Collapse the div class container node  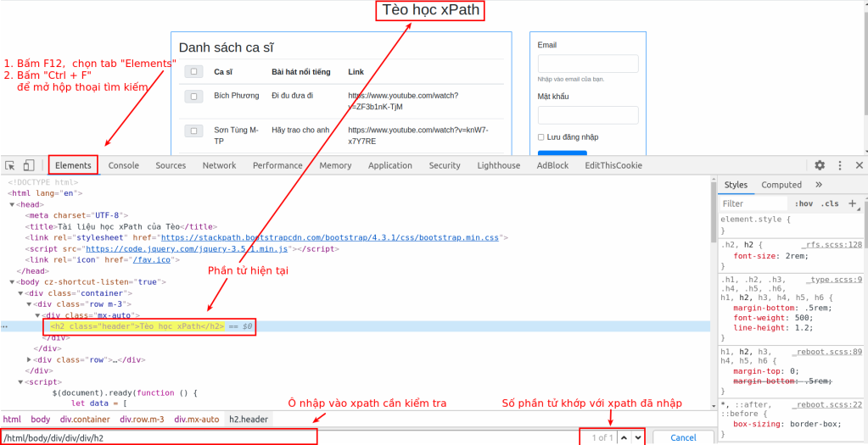(x=20, y=293)
